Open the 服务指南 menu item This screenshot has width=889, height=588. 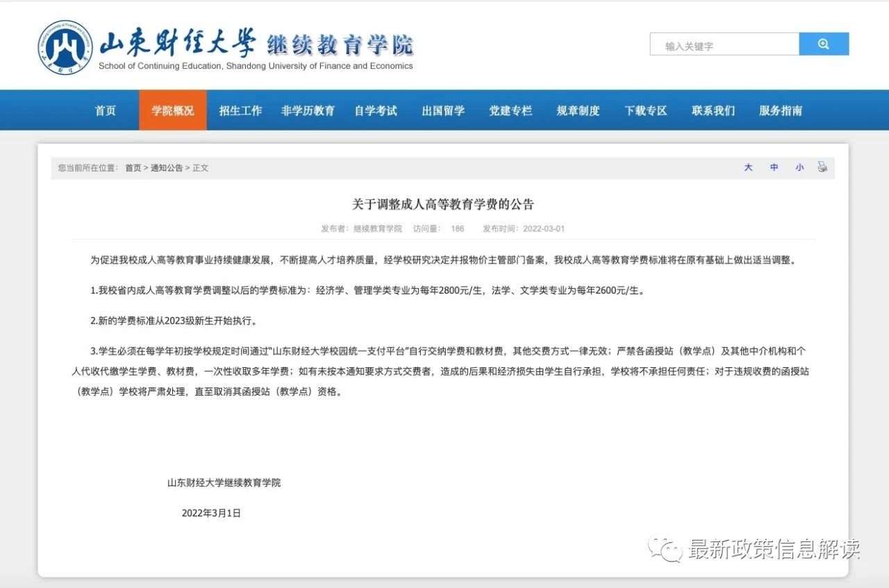click(781, 110)
